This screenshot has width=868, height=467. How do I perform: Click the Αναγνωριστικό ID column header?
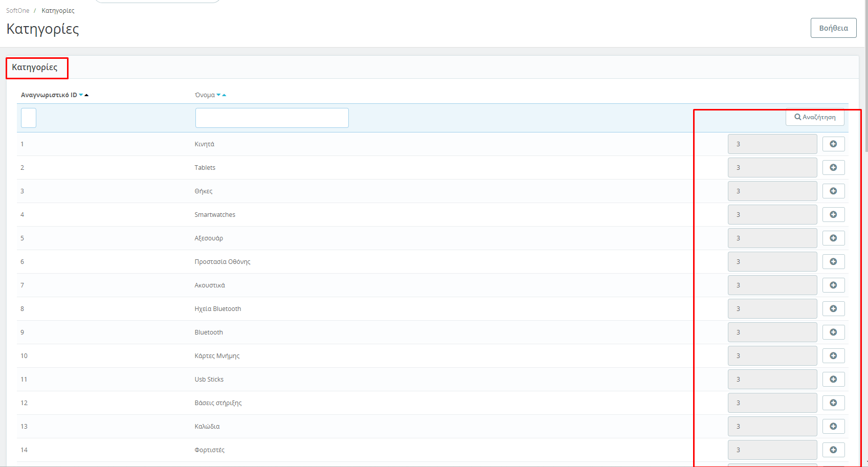pyautogui.click(x=49, y=95)
